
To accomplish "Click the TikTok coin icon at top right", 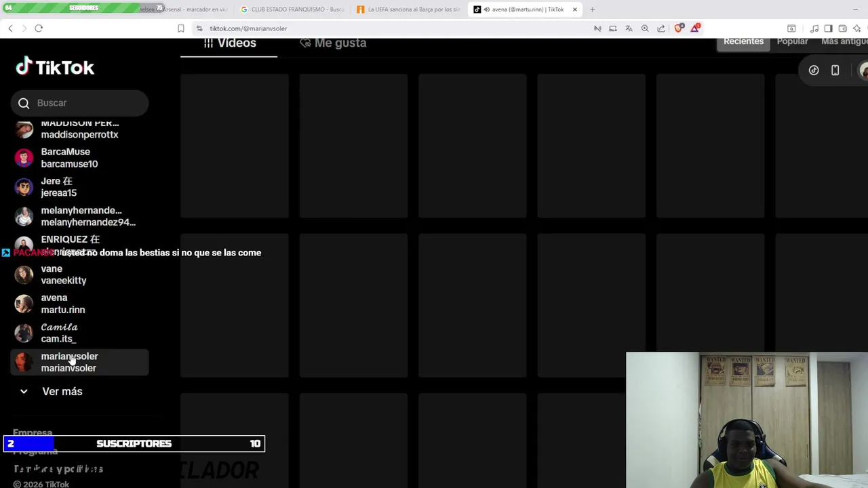I will 814,70.
